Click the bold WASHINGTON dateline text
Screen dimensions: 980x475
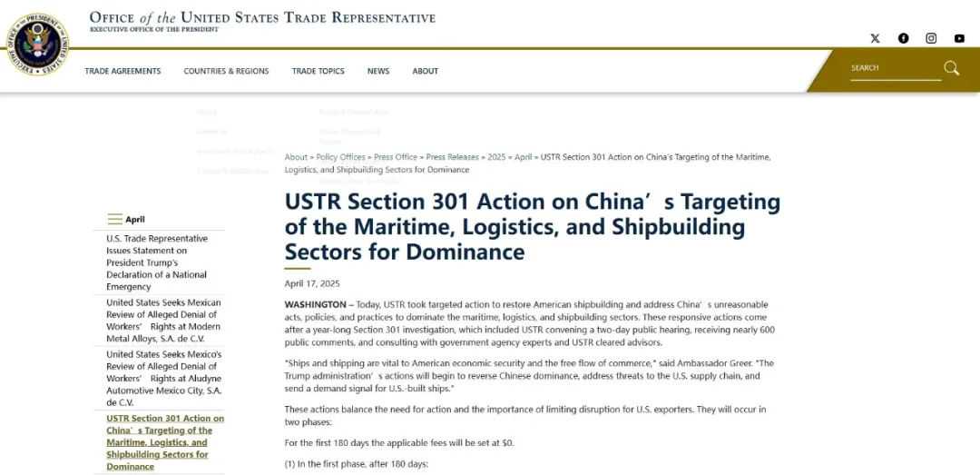pos(315,304)
